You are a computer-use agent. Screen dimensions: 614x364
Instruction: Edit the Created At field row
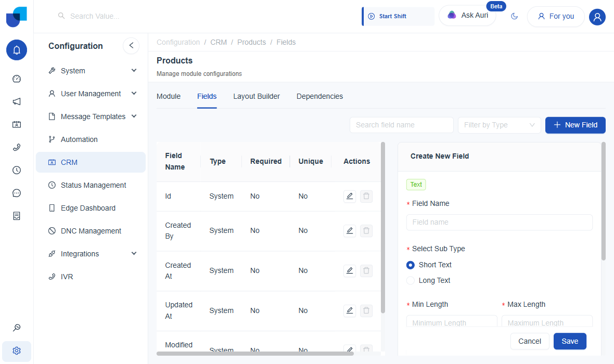click(350, 271)
